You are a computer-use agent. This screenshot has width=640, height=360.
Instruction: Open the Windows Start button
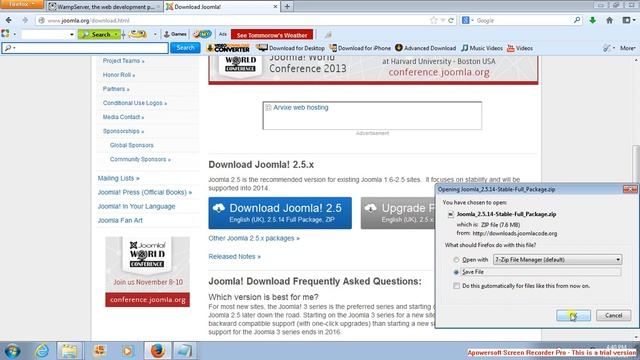pos(12,351)
